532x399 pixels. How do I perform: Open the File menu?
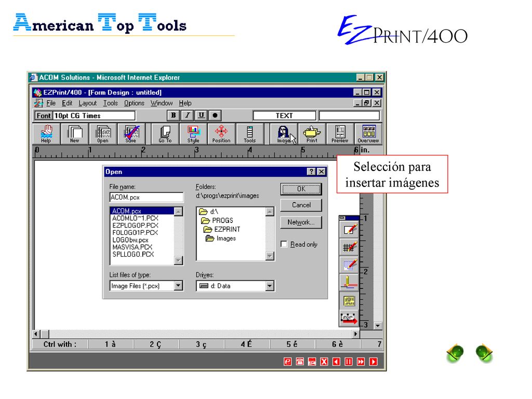pyautogui.click(x=51, y=103)
